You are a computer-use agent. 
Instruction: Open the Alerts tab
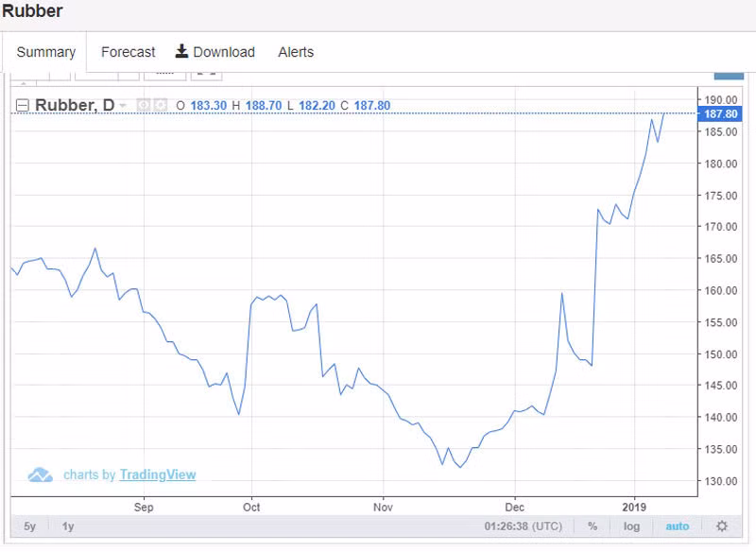[x=296, y=52]
